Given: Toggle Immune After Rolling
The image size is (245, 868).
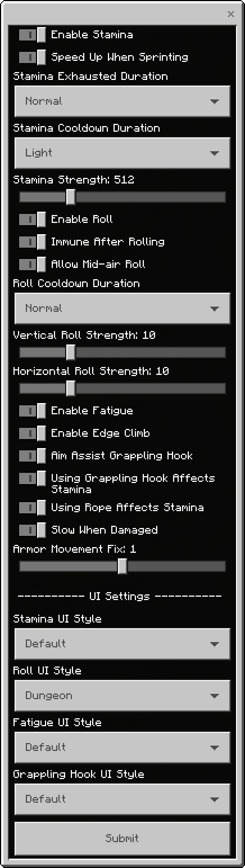Looking at the screenshot, I should 31,242.
